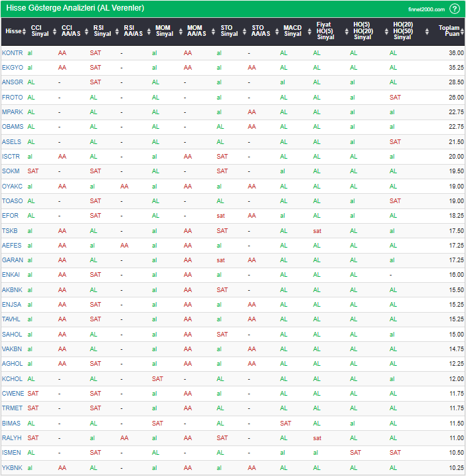The image size is (466, 476).
Task: Sort by the HO(5) HO(20) Sinyal header
Action: [362, 31]
